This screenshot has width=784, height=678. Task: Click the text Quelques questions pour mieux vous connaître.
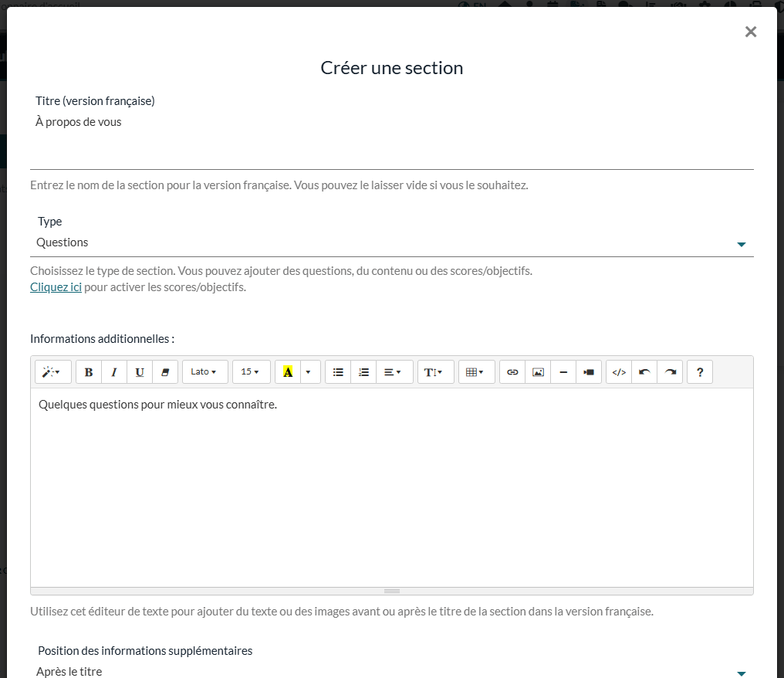tap(157, 405)
